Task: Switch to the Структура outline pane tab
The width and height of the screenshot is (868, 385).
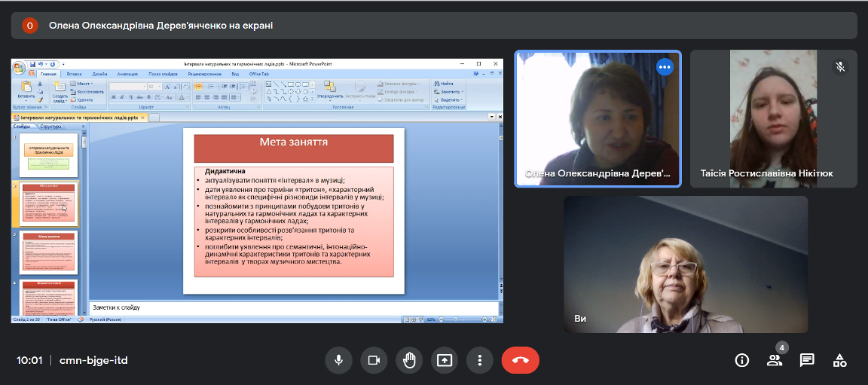Action: tap(50, 127)
